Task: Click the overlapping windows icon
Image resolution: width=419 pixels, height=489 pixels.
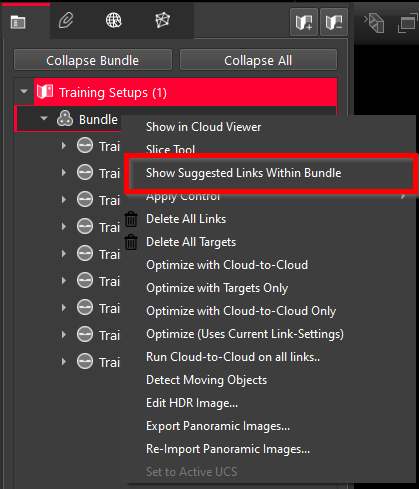Action: 408,24
